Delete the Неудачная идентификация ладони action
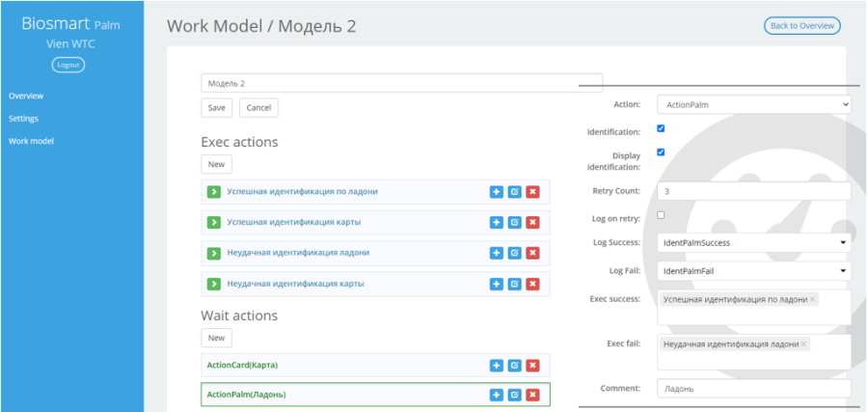This screenshot has height=412, width=868. click(532, 253)
